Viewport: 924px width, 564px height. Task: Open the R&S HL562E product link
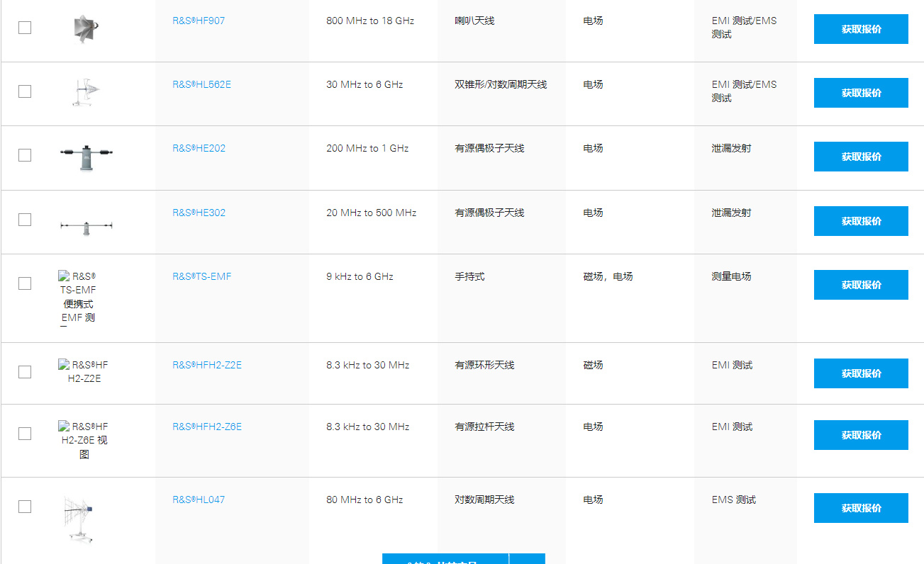tap(201, 84)
